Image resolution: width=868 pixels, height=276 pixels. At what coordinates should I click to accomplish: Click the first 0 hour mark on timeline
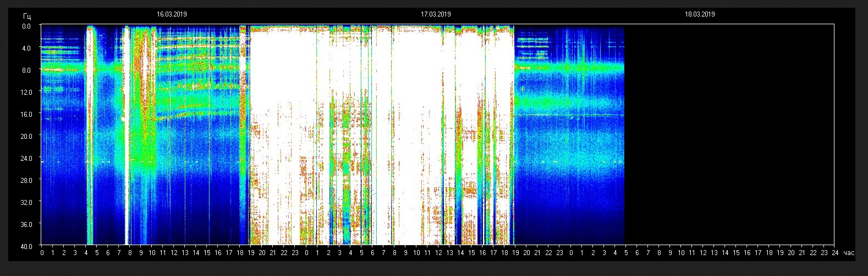pyautogui.click(x=42, y=253)
